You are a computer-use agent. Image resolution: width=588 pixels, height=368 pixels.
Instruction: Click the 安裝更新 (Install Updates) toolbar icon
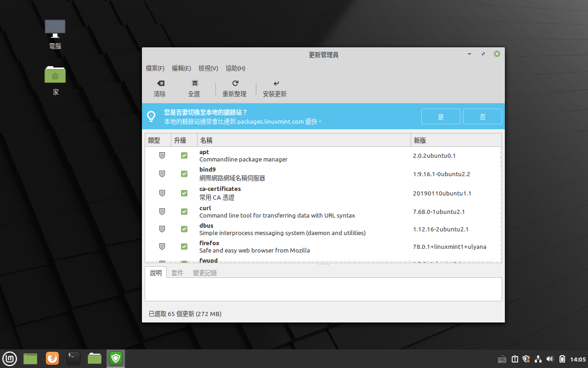[x=276, y=83]
